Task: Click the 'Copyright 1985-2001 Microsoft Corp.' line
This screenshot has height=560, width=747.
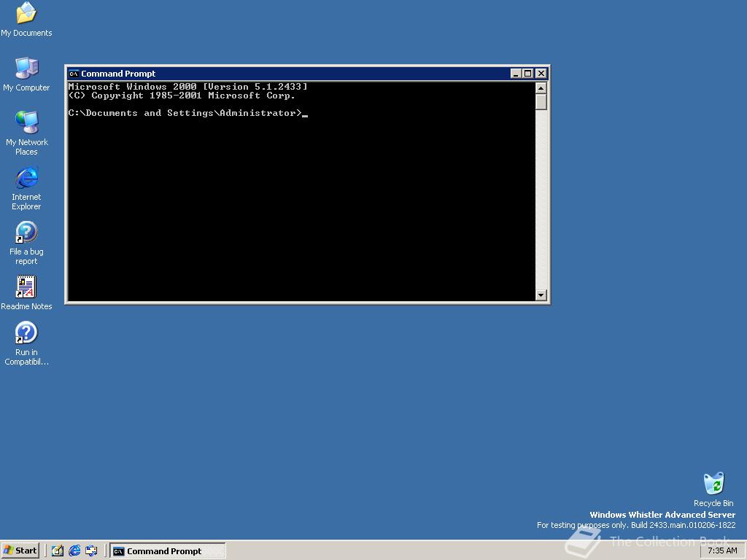Action: [182, 96]
